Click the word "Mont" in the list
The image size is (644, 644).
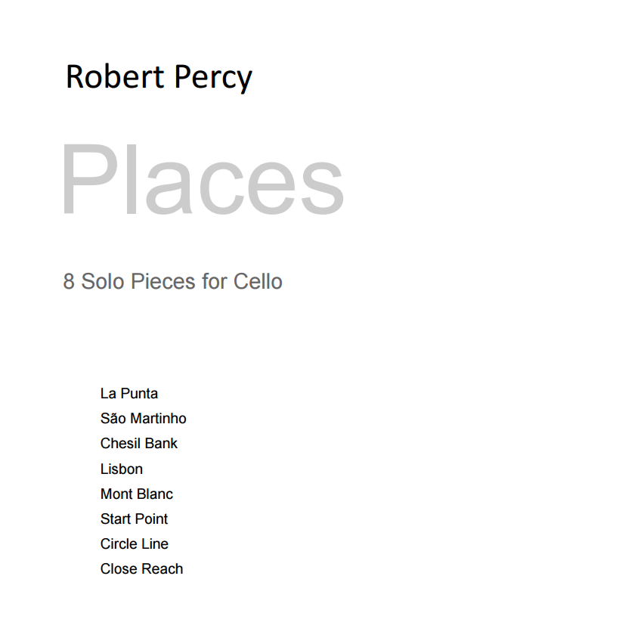click(116, 494)
